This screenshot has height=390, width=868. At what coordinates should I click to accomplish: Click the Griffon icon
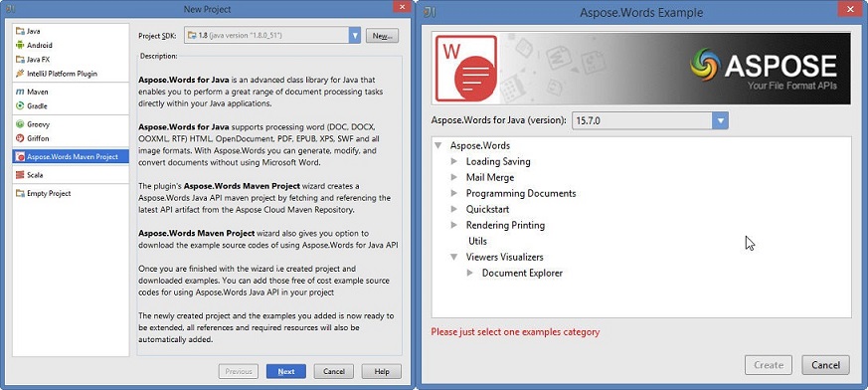pos(20,138)
